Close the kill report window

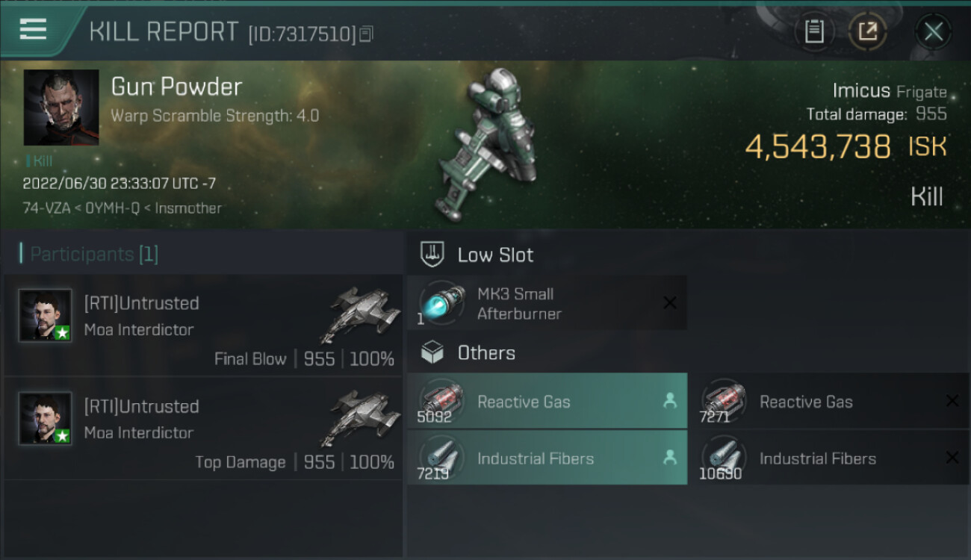click(933, 31)
